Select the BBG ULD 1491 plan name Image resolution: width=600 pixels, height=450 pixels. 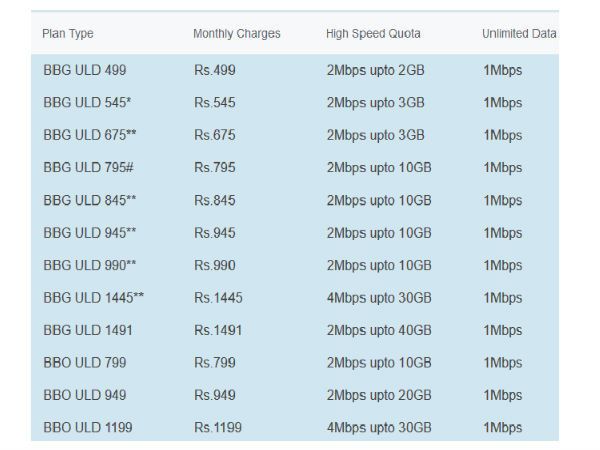click(x=88, y=330)
